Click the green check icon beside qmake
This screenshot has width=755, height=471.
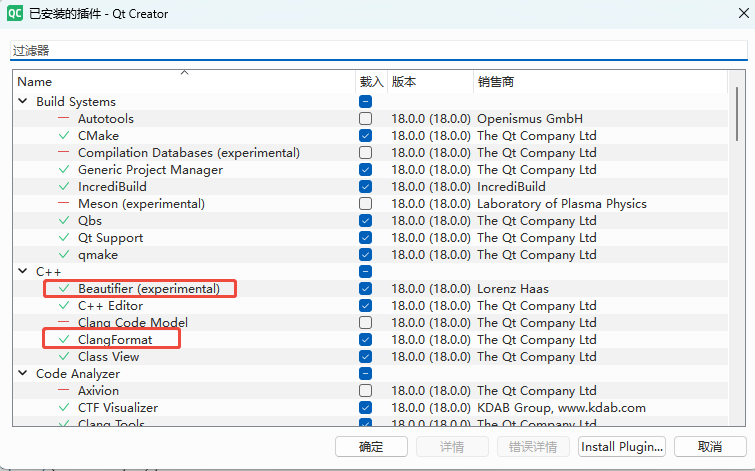[x=64, y=254]
